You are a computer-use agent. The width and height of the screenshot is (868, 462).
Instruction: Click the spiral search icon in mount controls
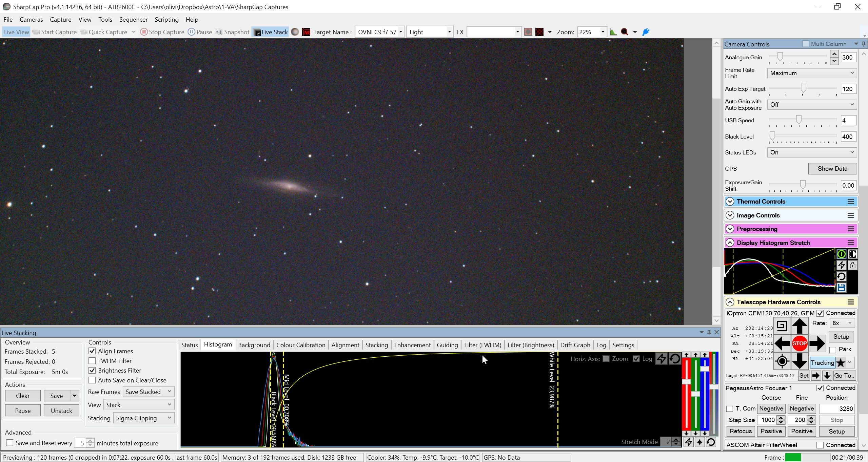pos(782,326)
